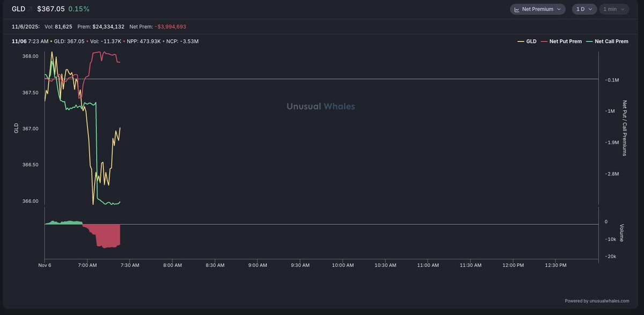Image resolution: width=644 pixels, height=315 pixels.
Task: Click the GLD ticker symbol title
Action: pos(18,9)
